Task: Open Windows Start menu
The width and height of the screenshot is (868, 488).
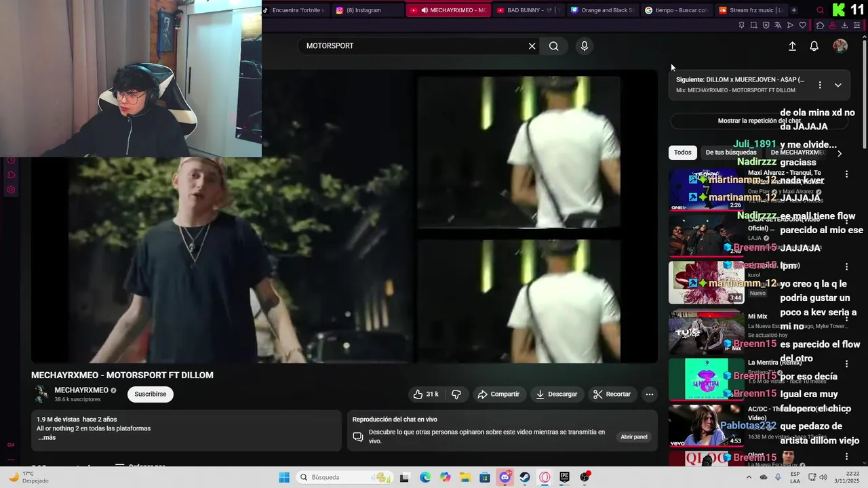Action: click(284, 477)
